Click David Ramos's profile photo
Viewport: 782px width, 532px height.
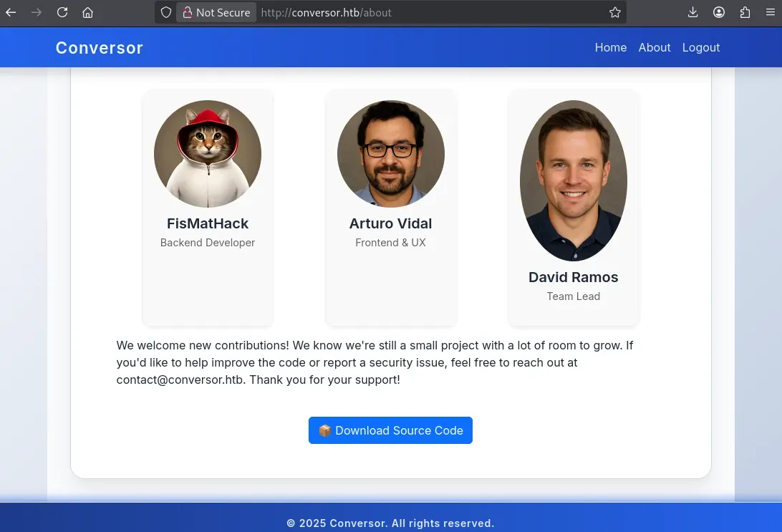coord(574,180)
